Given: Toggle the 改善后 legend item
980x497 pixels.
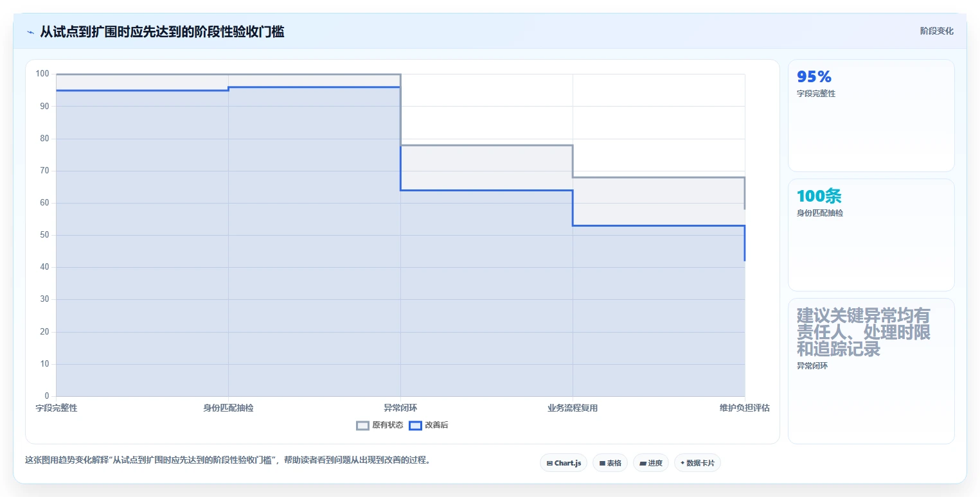Looking at the screenshot, I should tap(429, 425).
